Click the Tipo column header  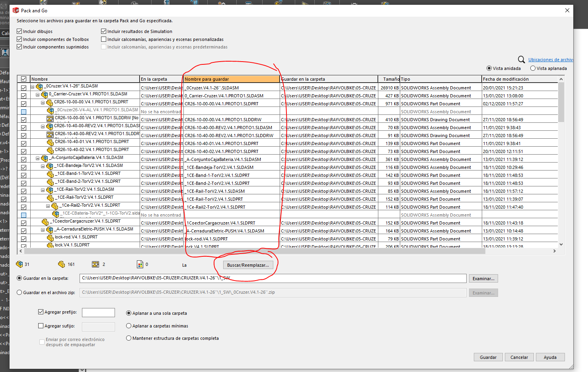coord(441,79)
